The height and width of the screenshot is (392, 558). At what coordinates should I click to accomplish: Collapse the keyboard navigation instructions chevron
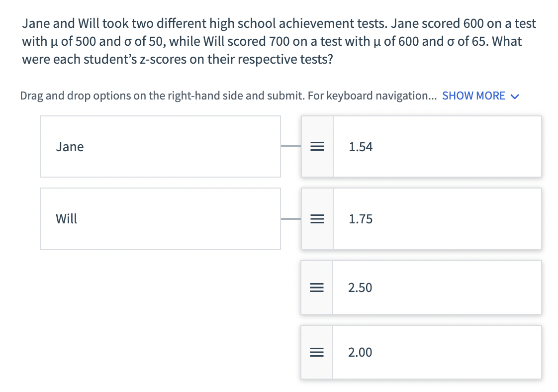click(x=515, y=96)
